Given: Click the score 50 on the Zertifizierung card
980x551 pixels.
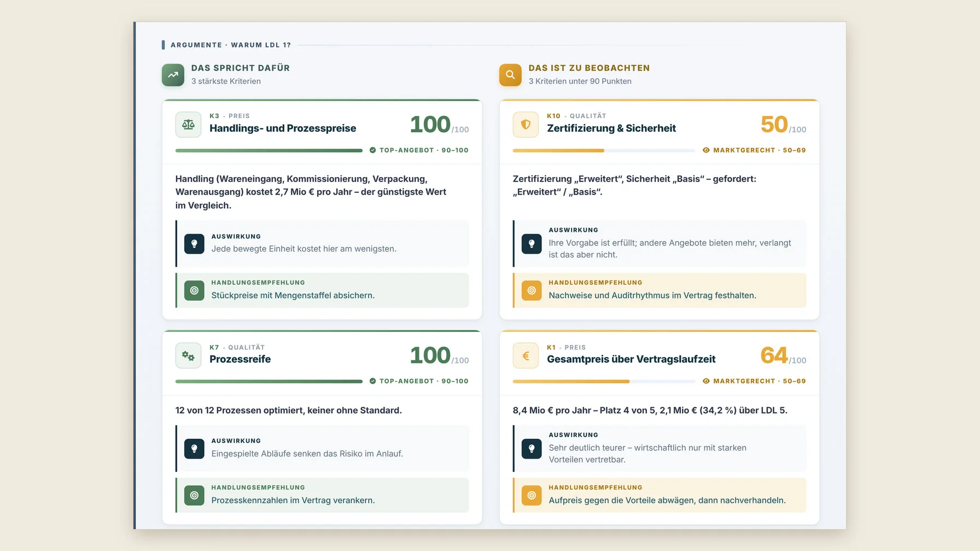Looking at the screenshot, I should [774, 125].
